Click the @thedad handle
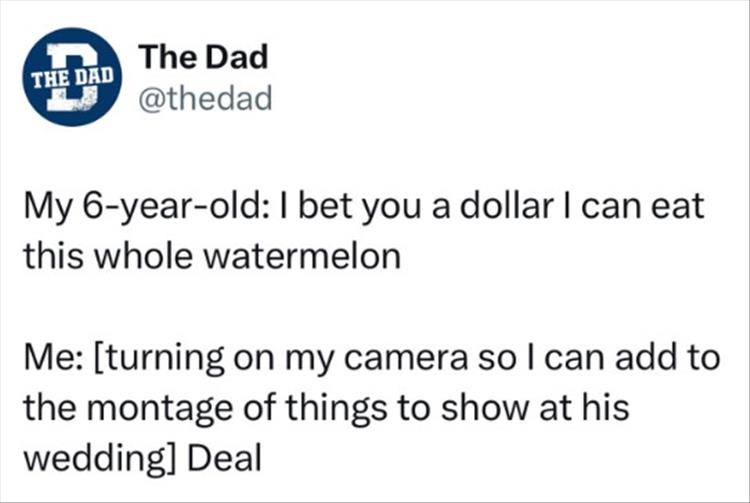The image size is (750, 503). 204,98
